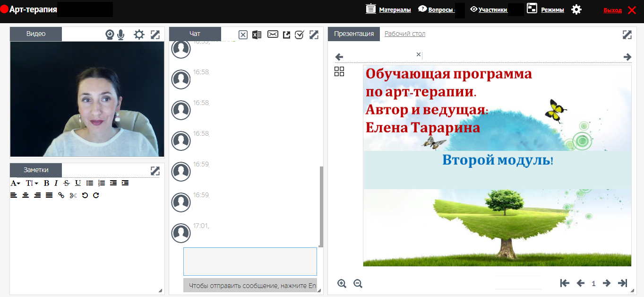Switch to the Рабочий стол tab
Screen dimensions: 644x297
click(x=405, y=34)
